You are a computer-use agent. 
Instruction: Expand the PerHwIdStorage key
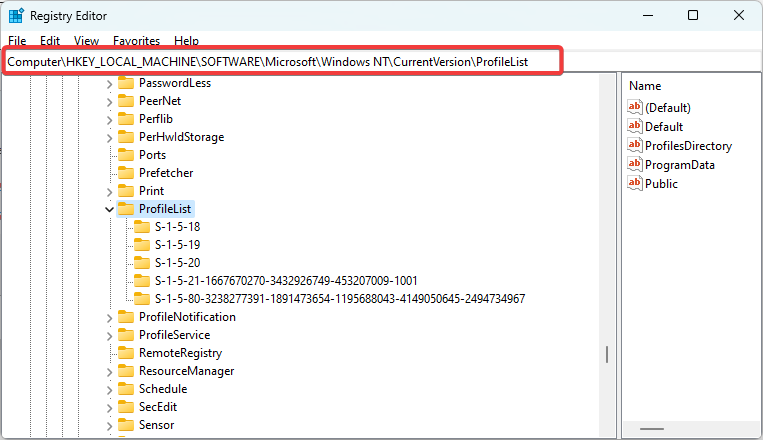109,138
